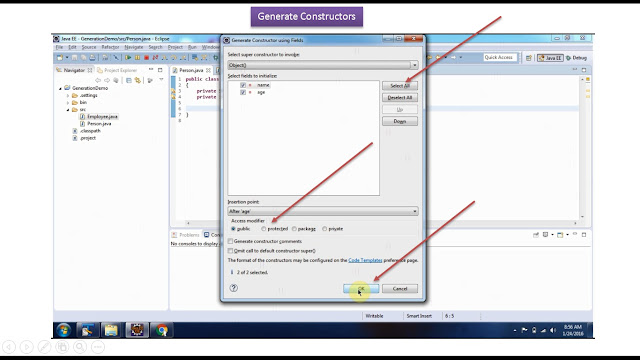Screen dimensions: 640x360
Task: Click the red Terminate debug icon
Action: (146, 58)
